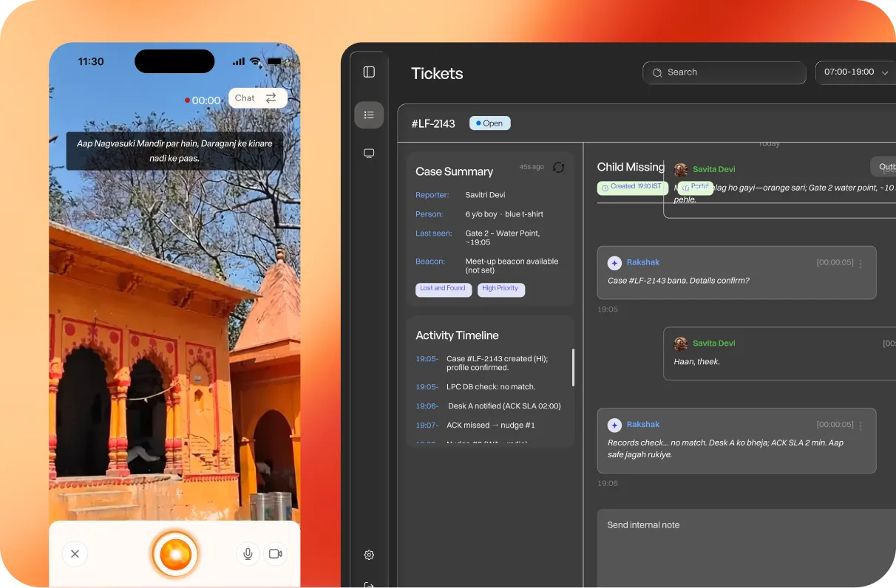Toggle the sidebar panel icon

point(369,72)
